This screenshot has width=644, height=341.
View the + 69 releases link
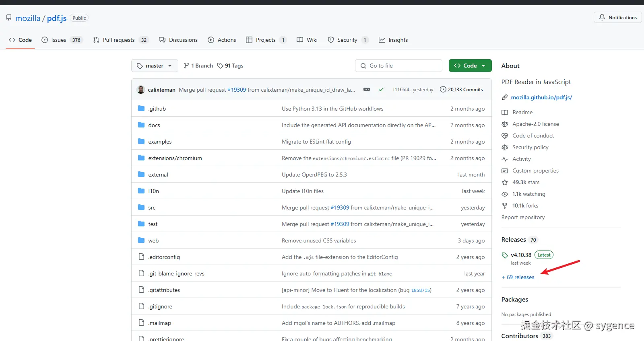click(x=518, y=277)
